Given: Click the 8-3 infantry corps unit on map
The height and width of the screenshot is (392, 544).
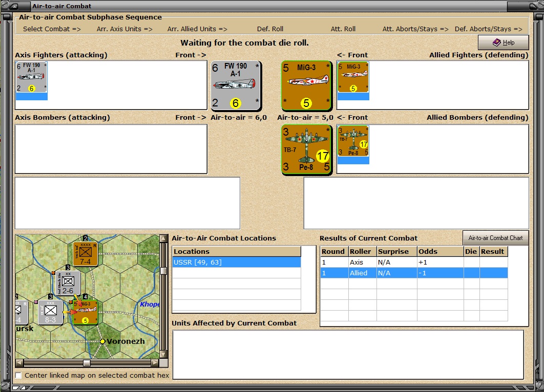Looking at the screenshot, I should click(51, 312).
